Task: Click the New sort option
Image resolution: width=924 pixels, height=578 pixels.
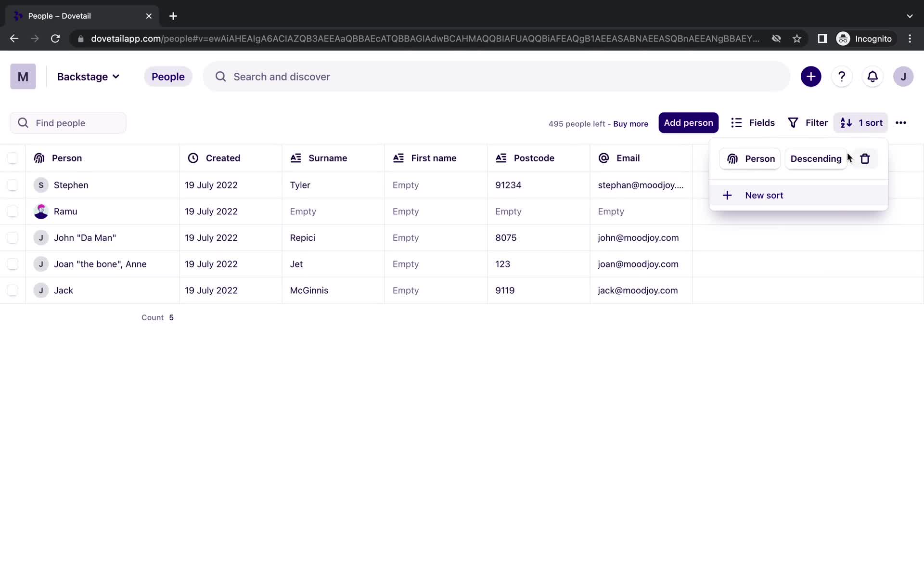Action: click(x=764, y=195)
